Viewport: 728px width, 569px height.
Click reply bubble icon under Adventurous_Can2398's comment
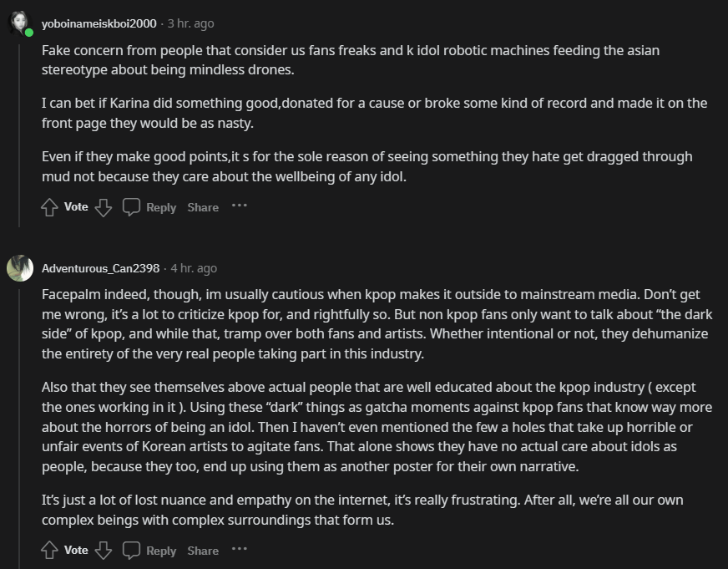click(x=132, y=551)
